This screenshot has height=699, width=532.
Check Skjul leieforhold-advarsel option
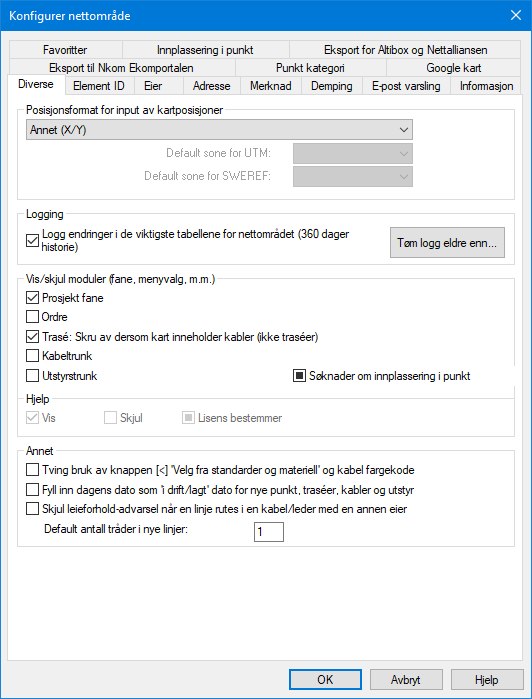click(32, 509)
